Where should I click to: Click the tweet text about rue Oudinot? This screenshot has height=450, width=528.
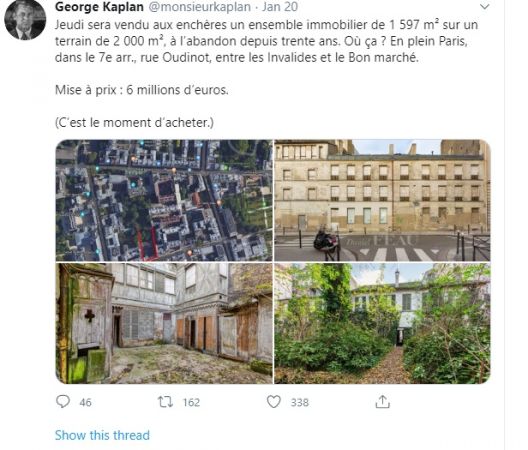(266, 41)
